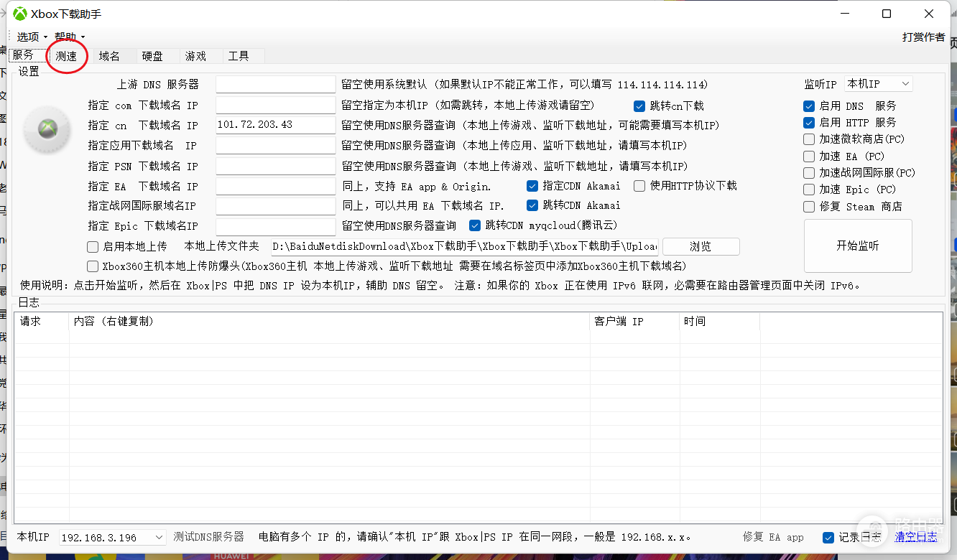Click the 开始监听 button
The width and height of the screenshot is (957, 560).
click(858, 246)
